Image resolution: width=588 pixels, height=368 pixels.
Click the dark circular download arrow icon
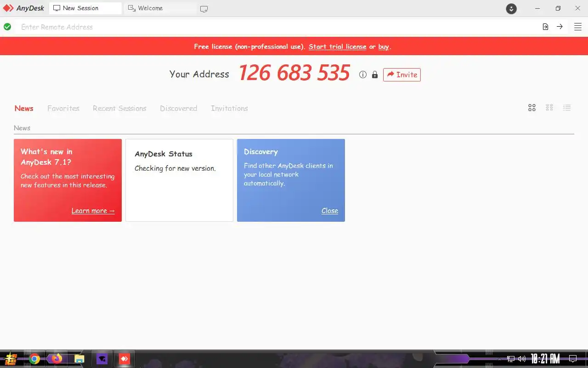(511, 9)
